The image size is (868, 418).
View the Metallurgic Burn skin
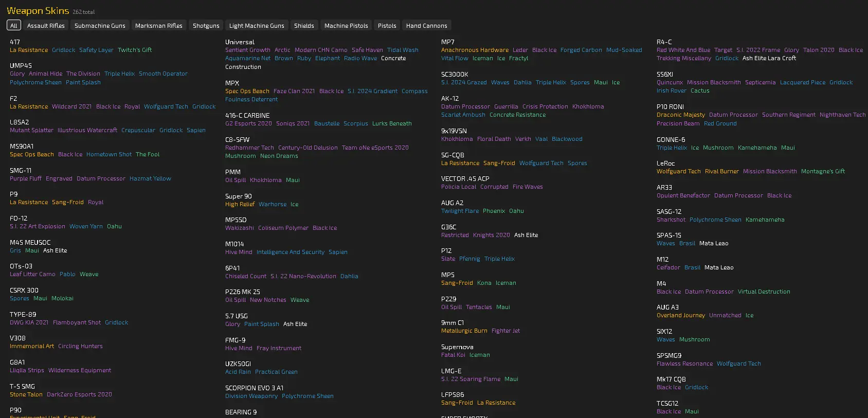click(464, 331)
